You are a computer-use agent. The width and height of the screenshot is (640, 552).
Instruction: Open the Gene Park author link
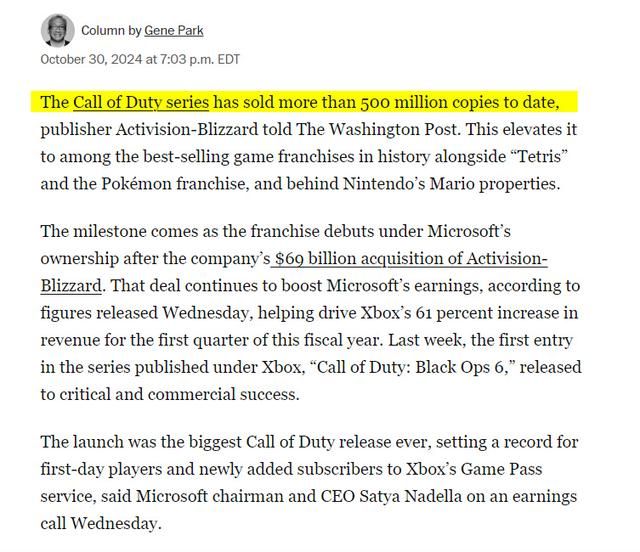[x=174, y=31]
